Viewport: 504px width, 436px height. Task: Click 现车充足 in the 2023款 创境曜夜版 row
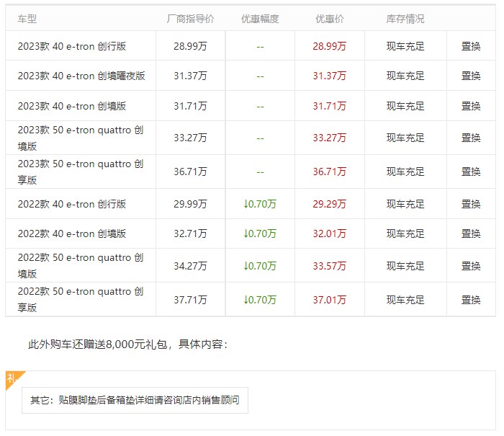click(x=405, y=76)
